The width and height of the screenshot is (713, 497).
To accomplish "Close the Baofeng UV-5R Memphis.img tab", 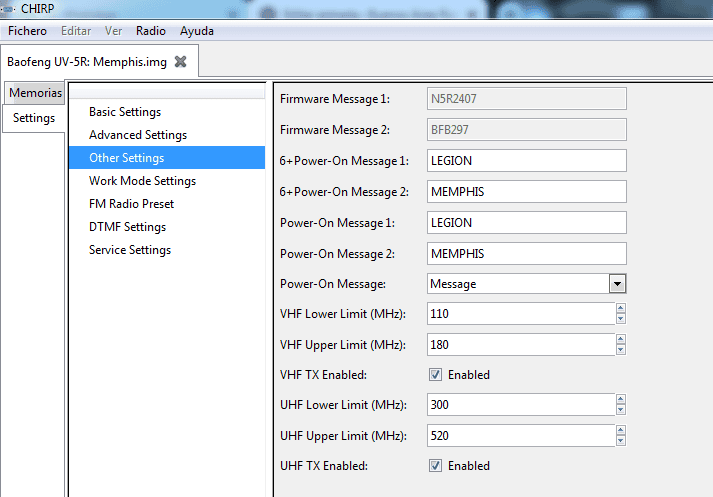I will click(x=180, y=61).
